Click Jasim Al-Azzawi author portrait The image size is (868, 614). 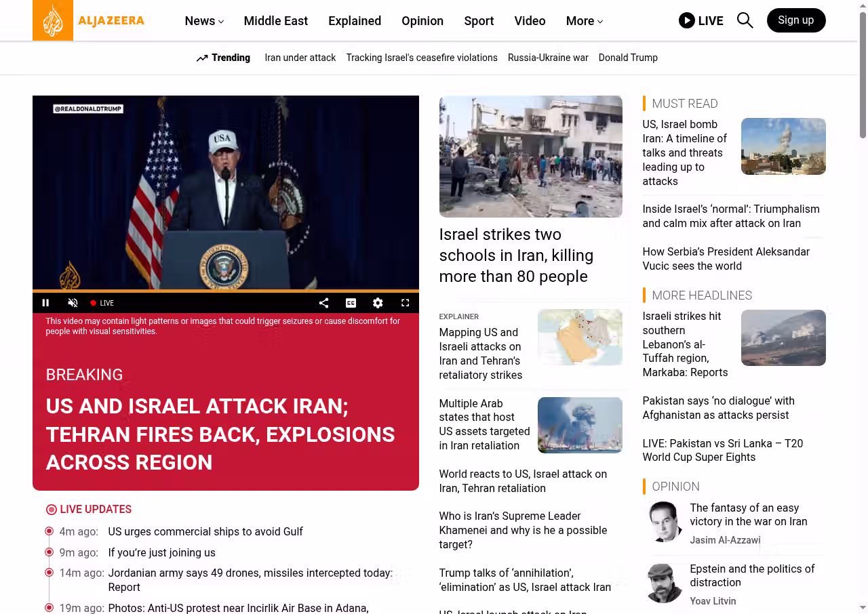663,522
